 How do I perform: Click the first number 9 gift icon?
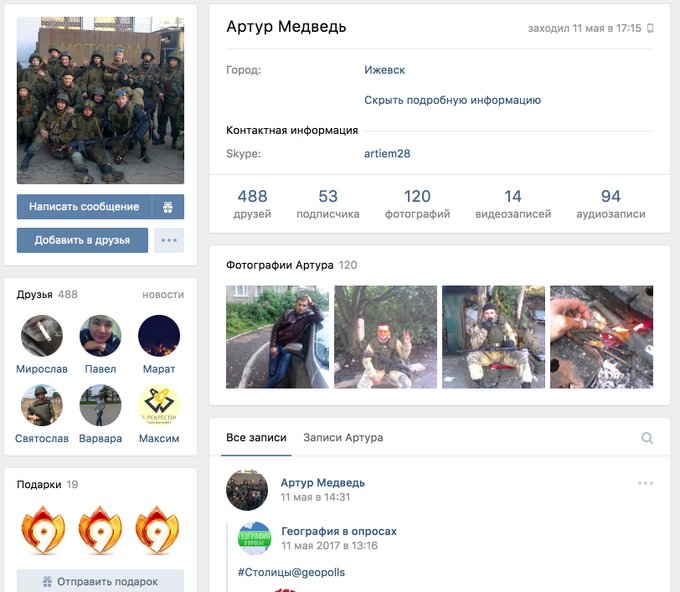click(x=43, y=530)
